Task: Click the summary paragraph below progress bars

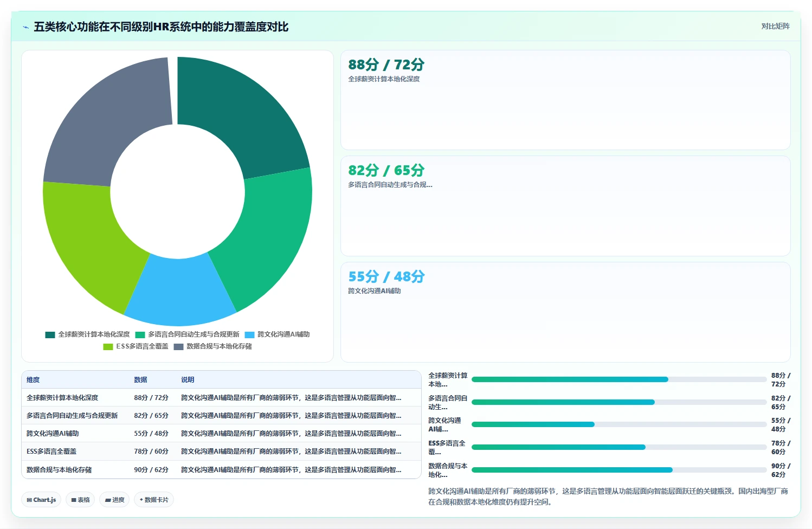Action: tap(608, 496)
